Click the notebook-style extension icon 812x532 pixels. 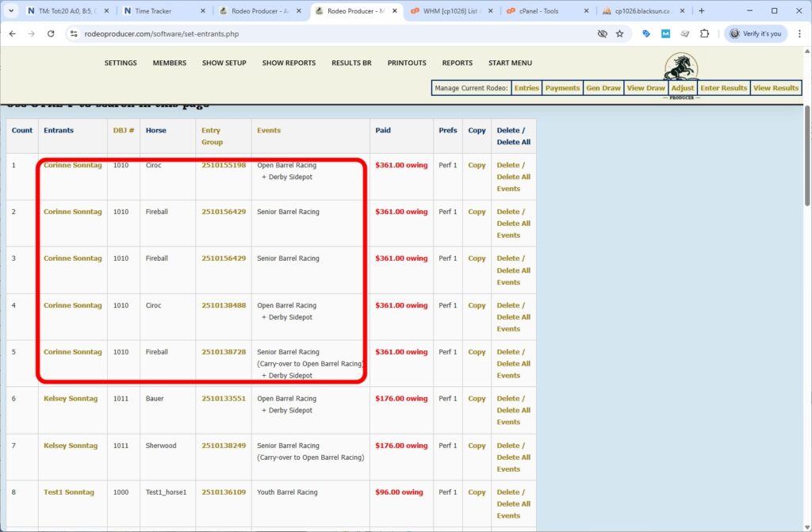[x=685, y=34]
